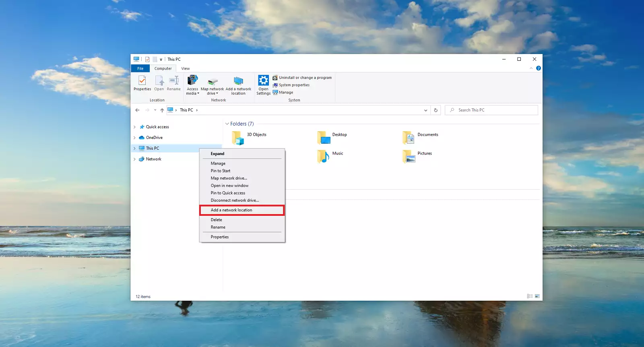The width and height of the screenshot is (644, 347).
Task: Open the Help question mark icon
Action: 538,68
